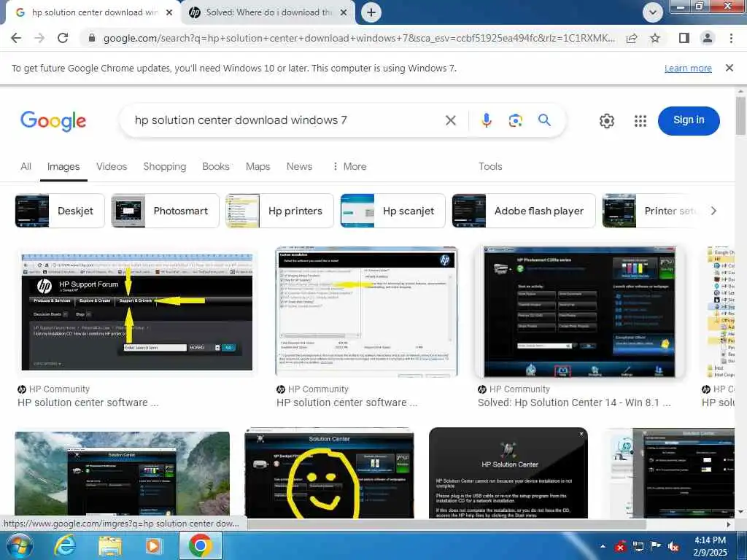Open Windows Media Player from the taskbar
Image resolution: width=747 pixels, height=560 pixels.
(153, 545)
